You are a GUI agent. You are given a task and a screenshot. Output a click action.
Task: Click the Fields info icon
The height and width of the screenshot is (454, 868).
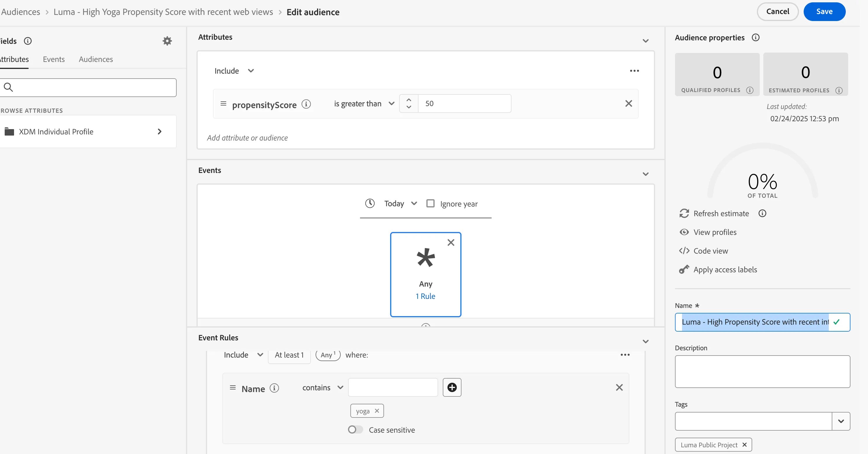point(27,41)
